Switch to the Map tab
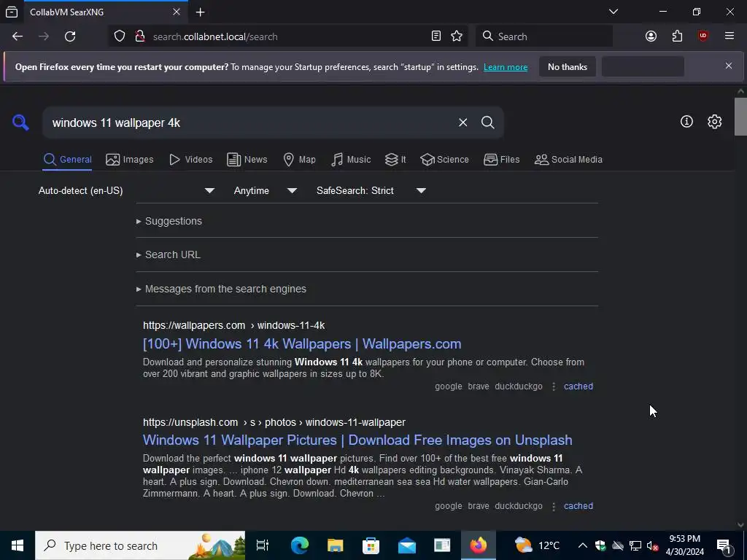Screen dimensions: 747x560 299,160
